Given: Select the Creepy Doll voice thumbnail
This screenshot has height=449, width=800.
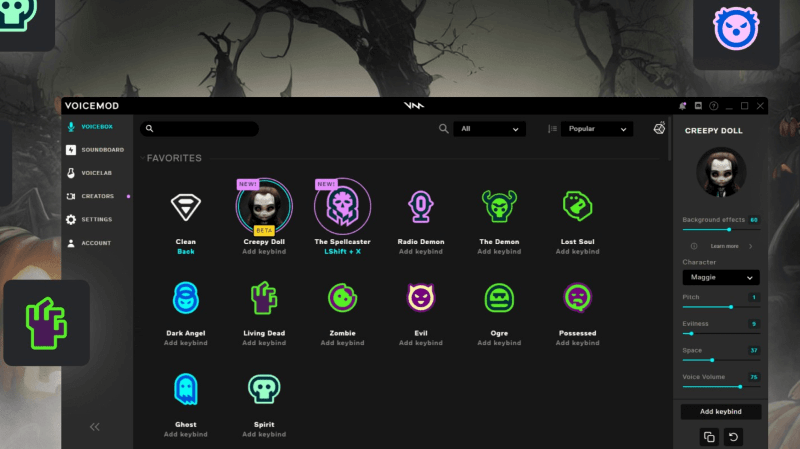Looking at the screenshot, I should point(265,206).
